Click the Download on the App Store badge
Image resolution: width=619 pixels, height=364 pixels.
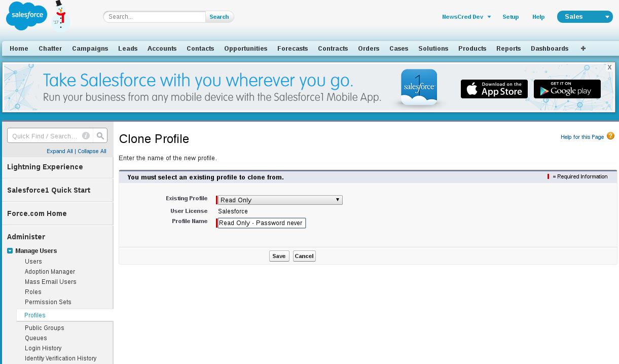494,89
